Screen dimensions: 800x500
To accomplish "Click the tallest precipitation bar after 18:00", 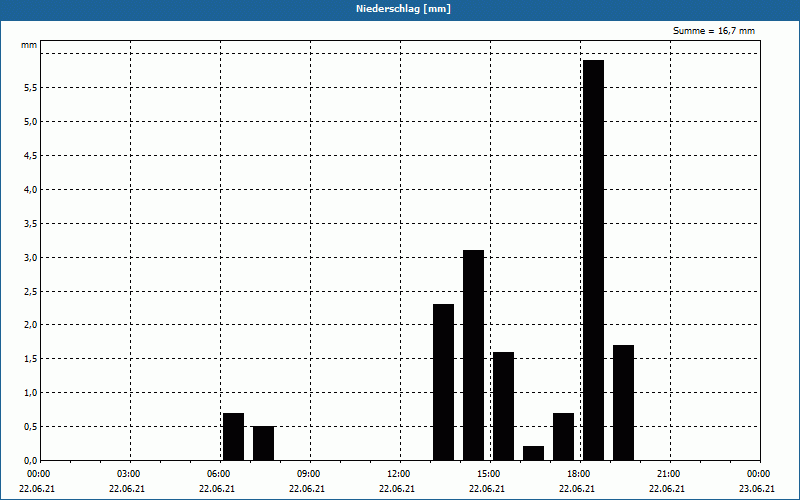I will tap(593, 260).
